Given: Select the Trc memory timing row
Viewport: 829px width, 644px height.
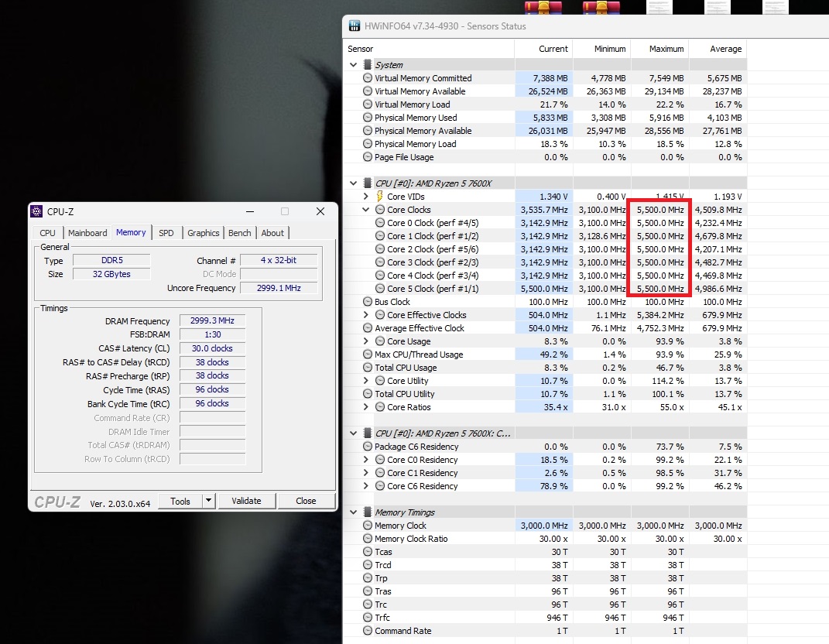Looking at the screenshot, I should click(x=545, y=605).
